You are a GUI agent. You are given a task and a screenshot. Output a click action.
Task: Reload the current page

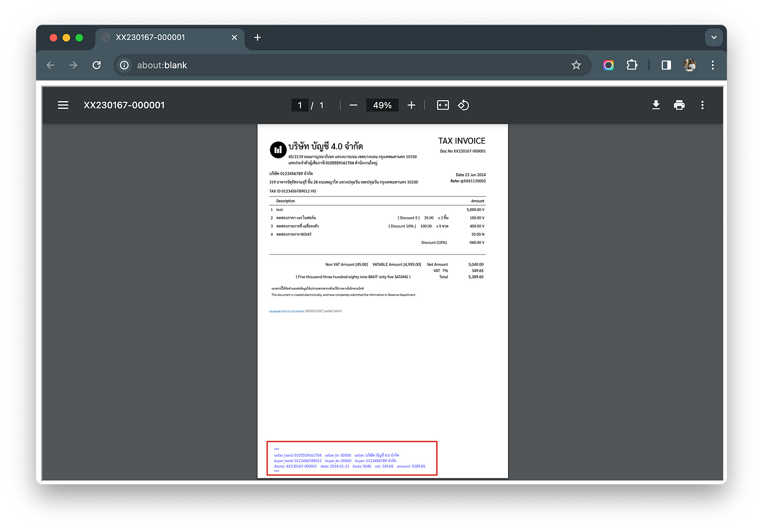point(96,65)
